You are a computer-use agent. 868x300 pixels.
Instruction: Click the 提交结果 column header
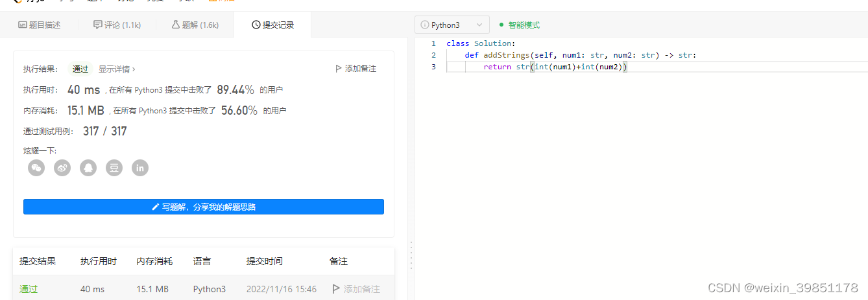point(38,261)
